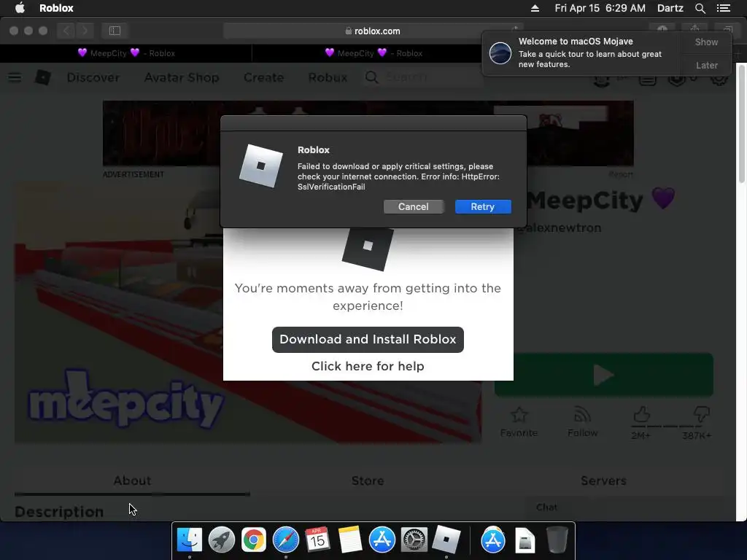Open the Store tab
The height and width of the screenshot is (560, 747).
[x=368, y=481]
